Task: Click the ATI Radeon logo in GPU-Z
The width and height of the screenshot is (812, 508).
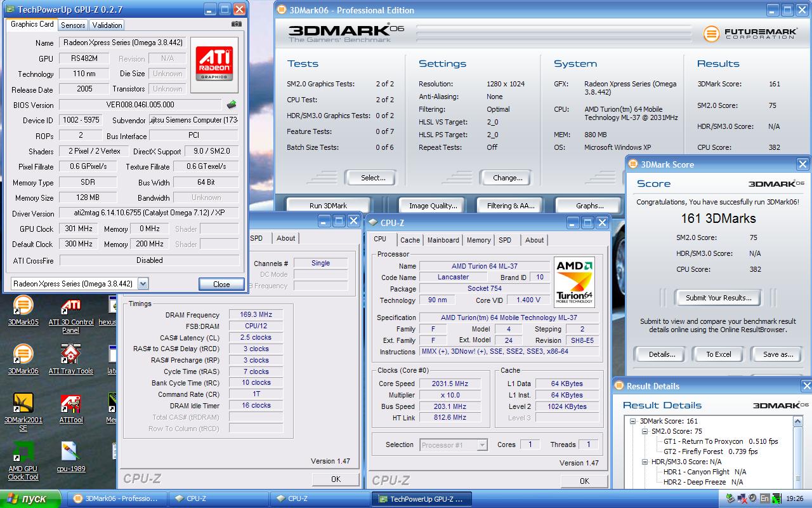Action: tap(214, 65)
